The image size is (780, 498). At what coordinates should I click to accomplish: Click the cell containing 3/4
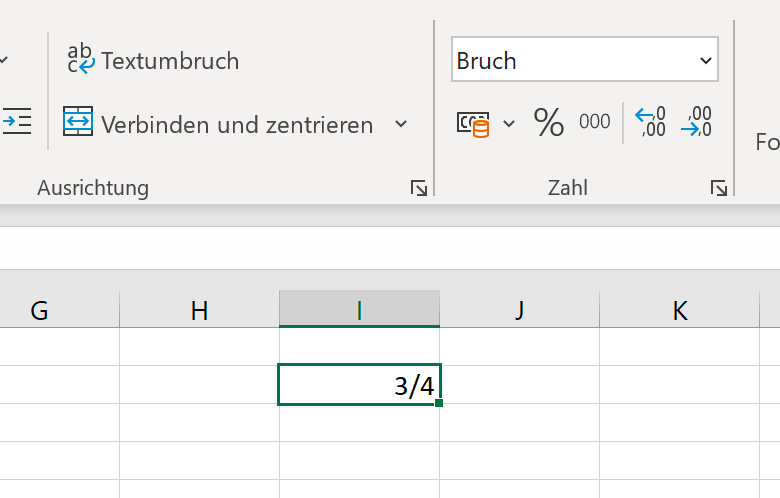[360, 385]
